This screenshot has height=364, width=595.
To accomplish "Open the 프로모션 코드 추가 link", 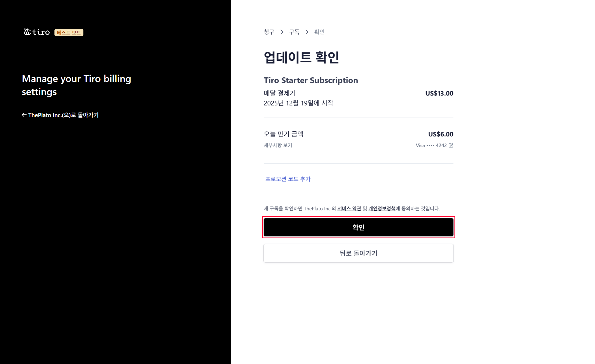I will click(288, 179).
